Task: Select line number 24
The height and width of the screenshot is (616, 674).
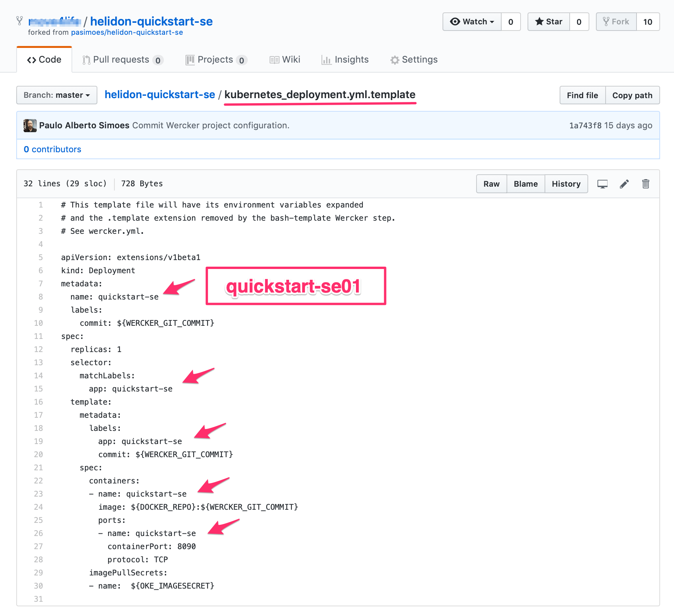Action: click(39, 507)
